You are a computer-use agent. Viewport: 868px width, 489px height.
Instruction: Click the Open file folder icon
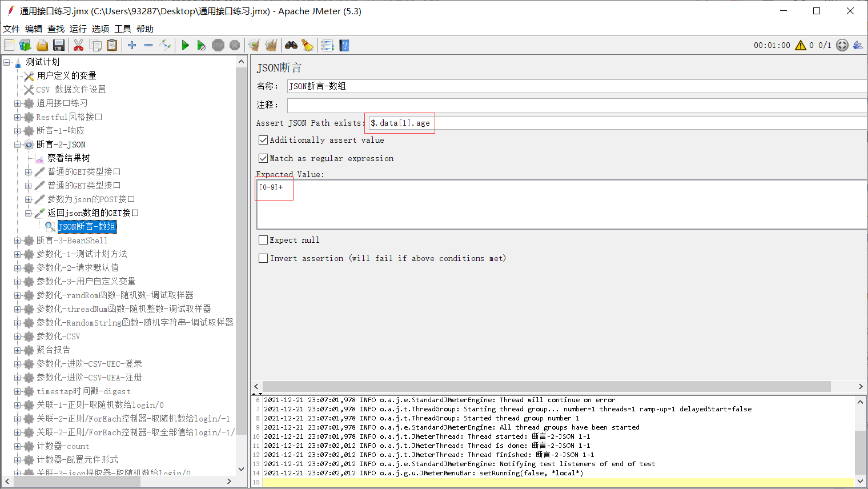click(x=42, y=45)
